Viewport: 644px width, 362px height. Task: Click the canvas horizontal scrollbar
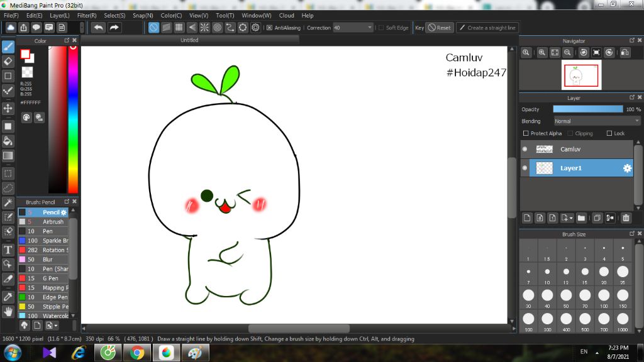(299, 329)
